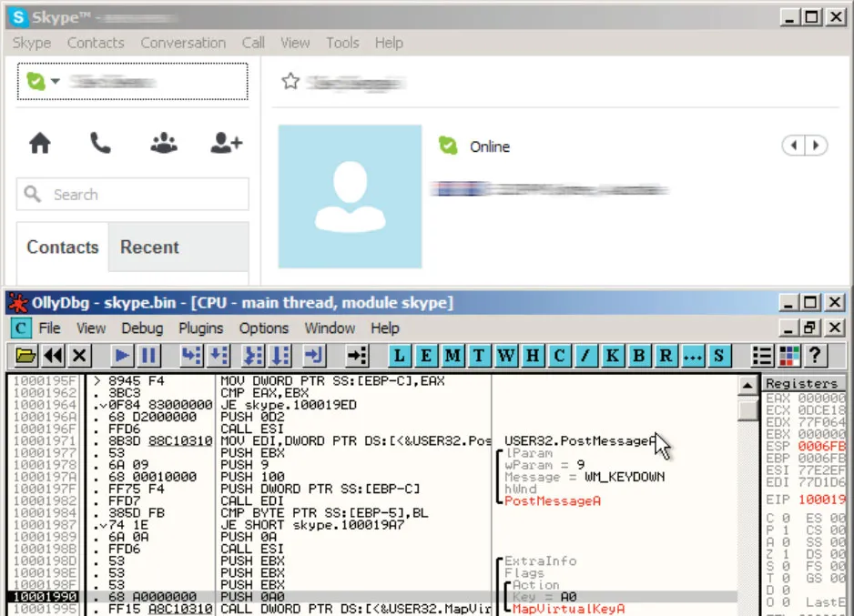Click the disassembly scrollbar up arrow

(747, 385)
